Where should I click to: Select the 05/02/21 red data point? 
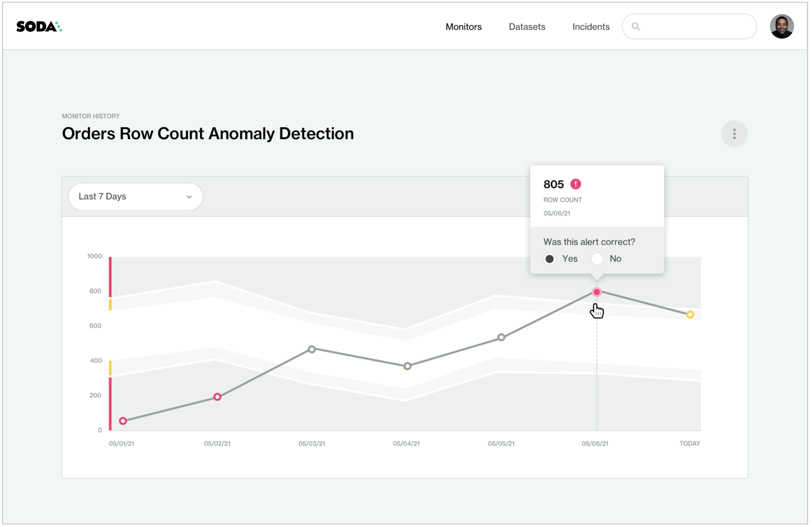coord(217,397)
